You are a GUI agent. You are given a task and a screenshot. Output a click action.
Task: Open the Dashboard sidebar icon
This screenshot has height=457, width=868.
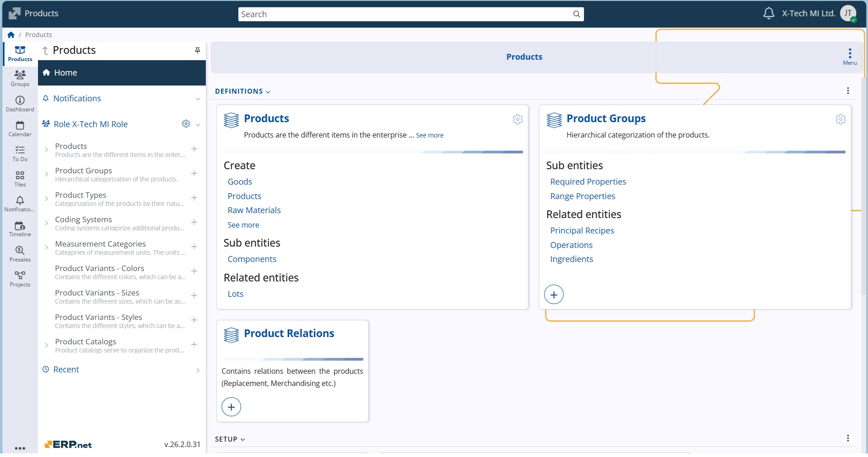pyautogui.click(x=20, y=103)
